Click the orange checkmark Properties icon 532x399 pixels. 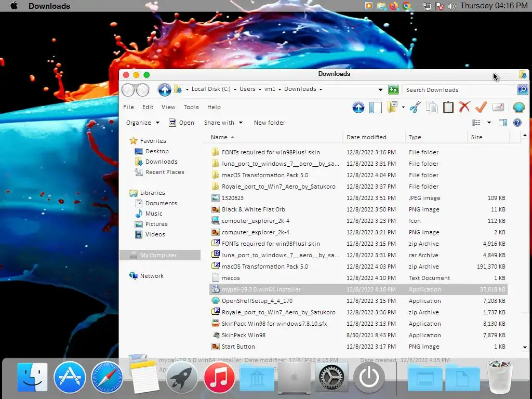click(x=481, y=107)
